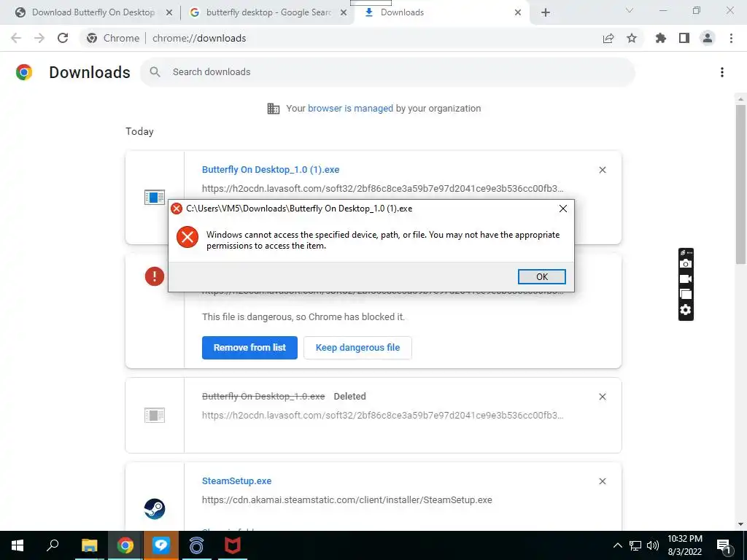The width and height of the screenshot is (747, 560).
Task: Remove SteamSetup.exe entry with X
Action: point(602,481)
